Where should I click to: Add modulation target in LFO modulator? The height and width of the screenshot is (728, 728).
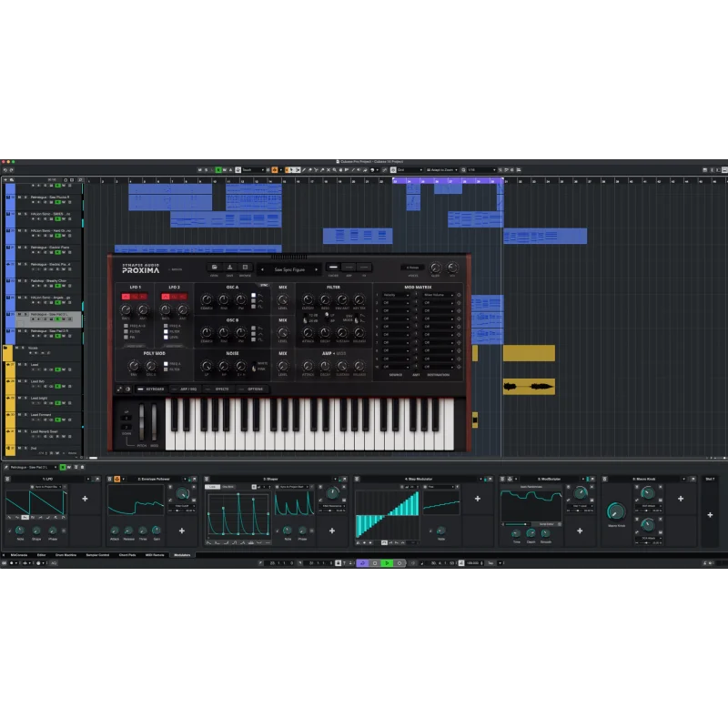click(85, 499)
